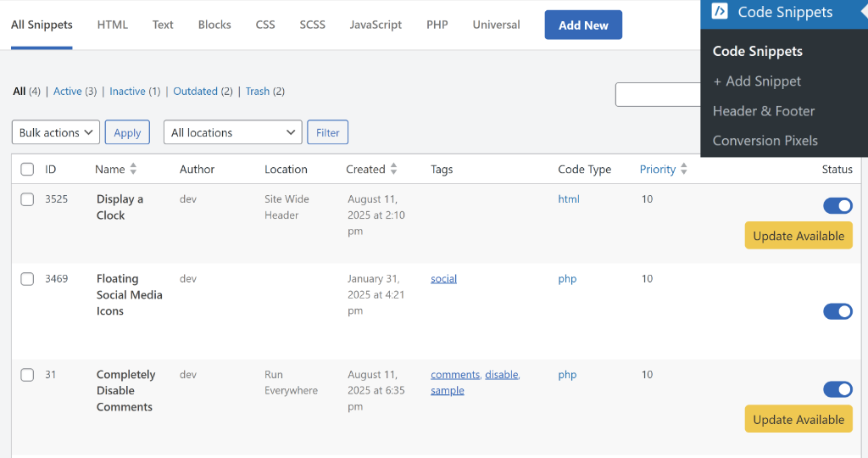Sort by Name using the arrows icon
This screenshot has height=458, width=868.
[x=133, y=169]
